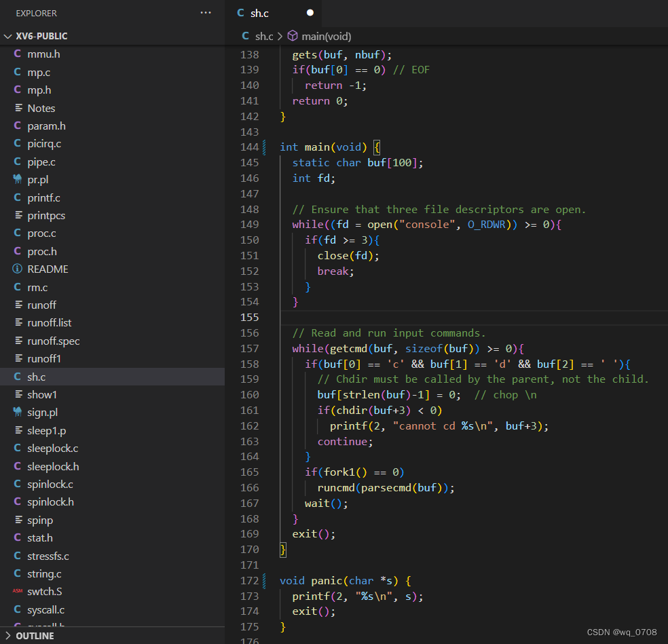The height and width of the screenshot is (644, 668).
Task: Open proc.c from the explorer
Action: 41,233
